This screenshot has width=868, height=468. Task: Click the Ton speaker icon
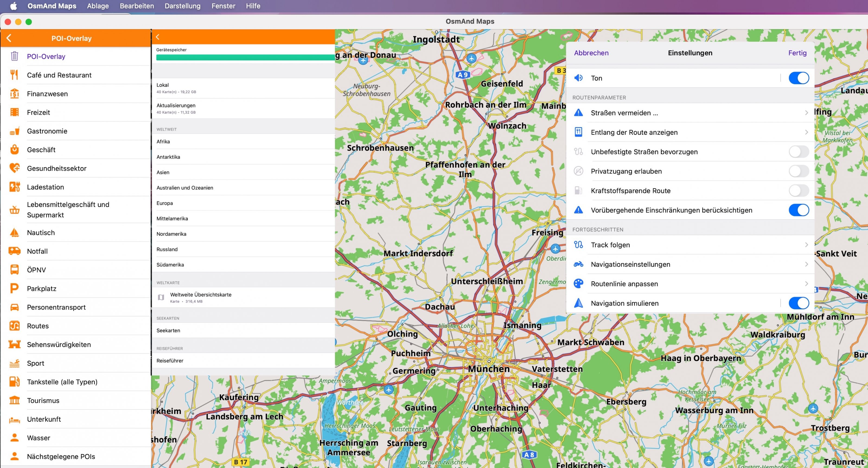click(x=579, y=78)
